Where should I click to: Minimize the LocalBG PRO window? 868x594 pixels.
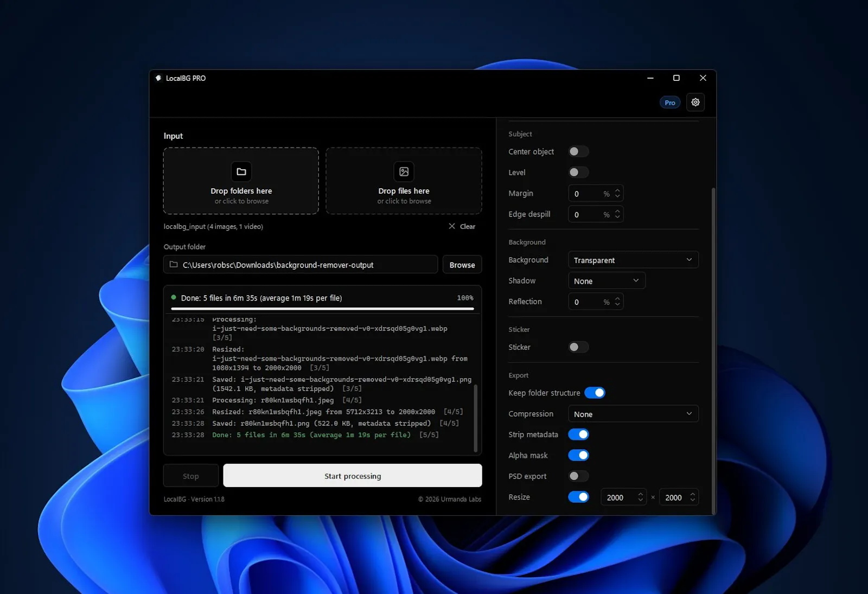[x=650, y=78]
